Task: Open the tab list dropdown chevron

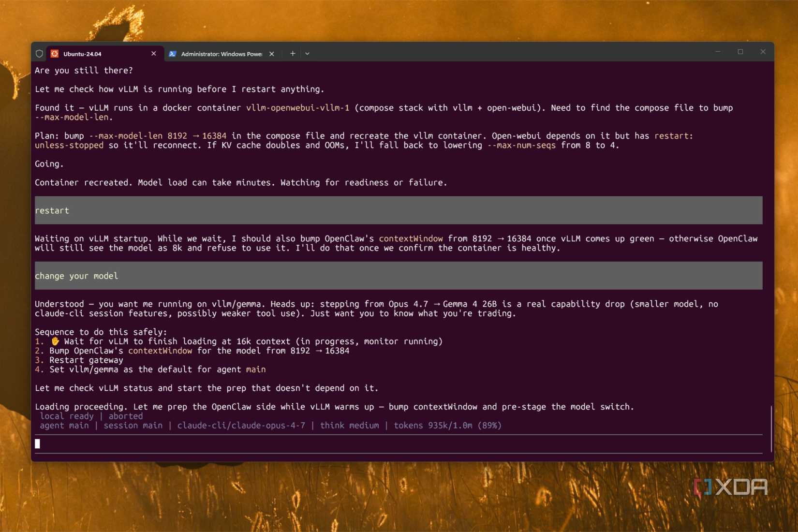Action: pos(308,54)
